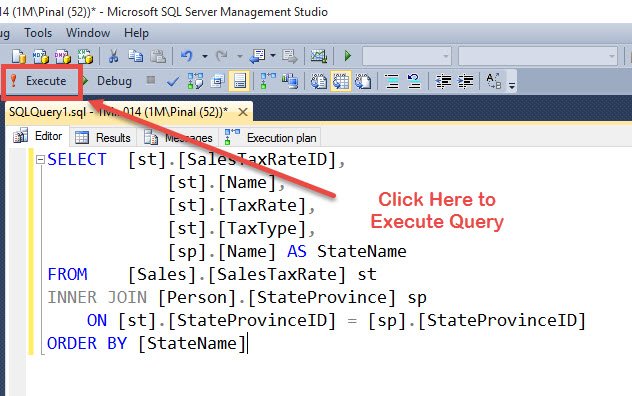
Task: Click the Debug button
Action: click(108, 81)
